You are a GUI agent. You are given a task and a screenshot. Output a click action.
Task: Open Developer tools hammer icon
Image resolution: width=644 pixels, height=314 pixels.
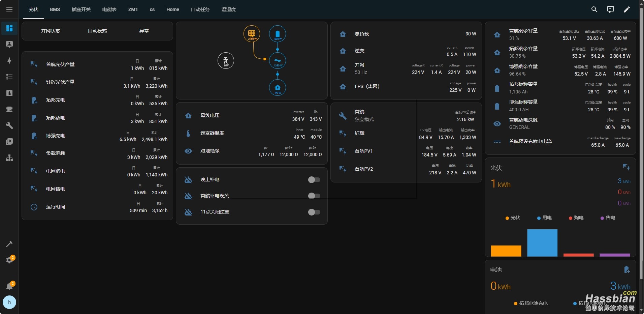(x=9, y=244)
